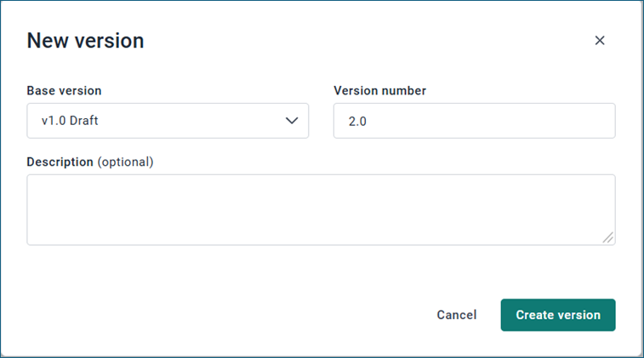Select the v1.0 Draft combo box text

coord(69,121)
